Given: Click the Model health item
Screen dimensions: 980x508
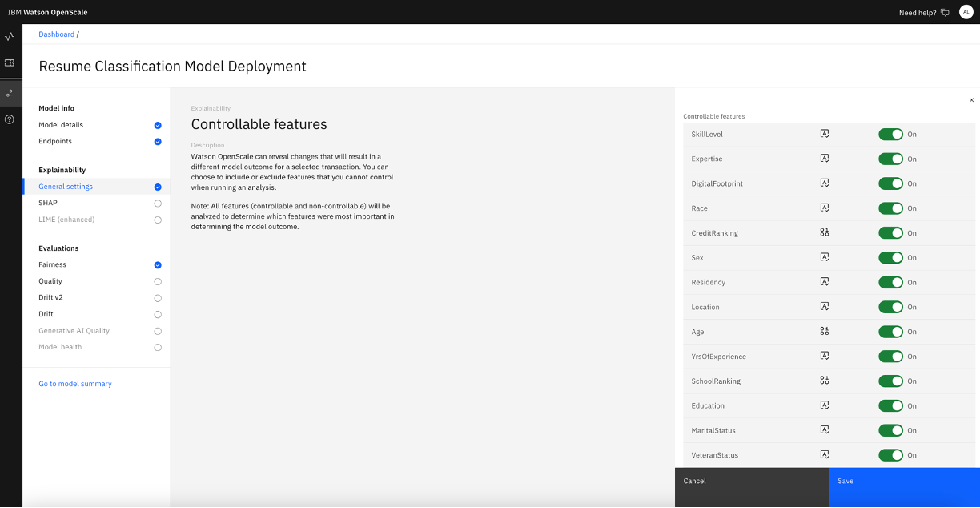Looking at the screenshot, I should (60, 347).
